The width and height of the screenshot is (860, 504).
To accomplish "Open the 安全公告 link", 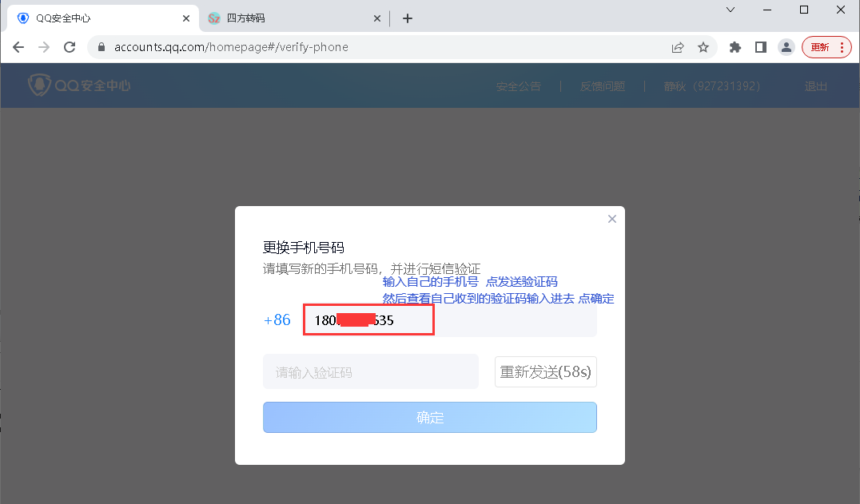I will [x=518, y=86].
